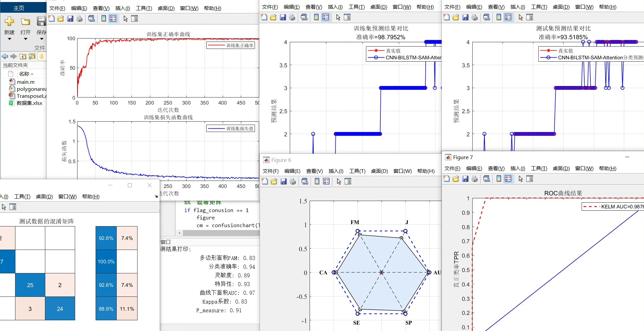Click New Figure icon in Figure 6 toolbar
The height and width of the screenshot is (331, 644).
click(265, 182)
